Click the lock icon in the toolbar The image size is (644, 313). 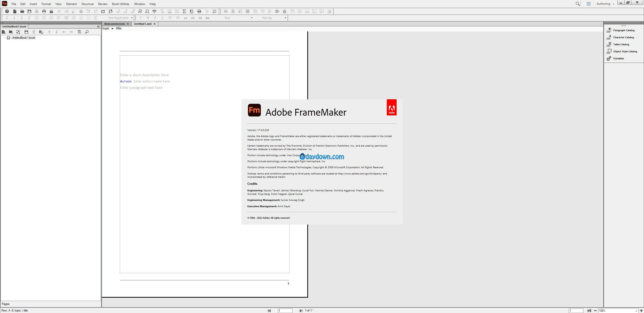[x=51, y=11]
